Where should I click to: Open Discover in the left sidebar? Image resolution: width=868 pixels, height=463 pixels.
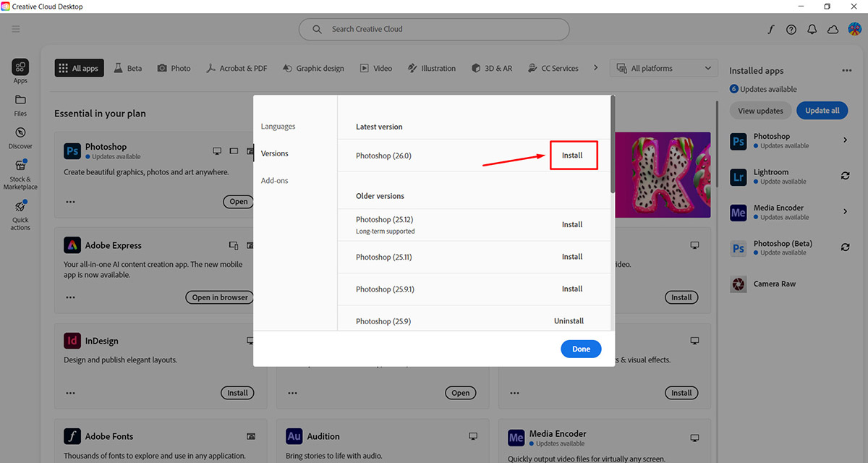pos(20,137)
